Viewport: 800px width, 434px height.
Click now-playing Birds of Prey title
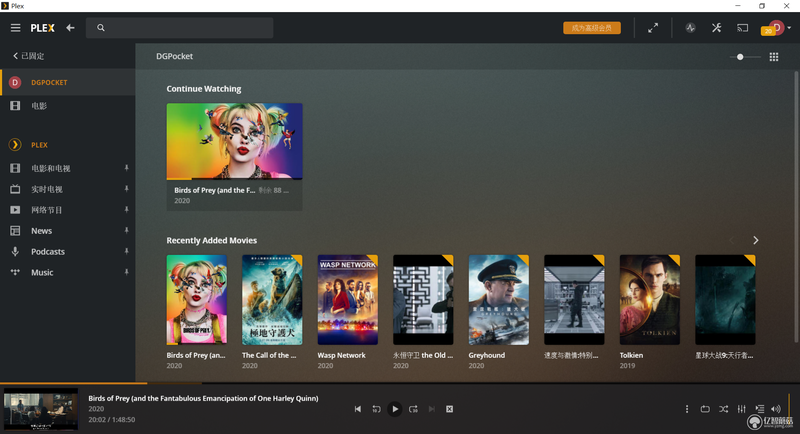click(x=203, y=398)
